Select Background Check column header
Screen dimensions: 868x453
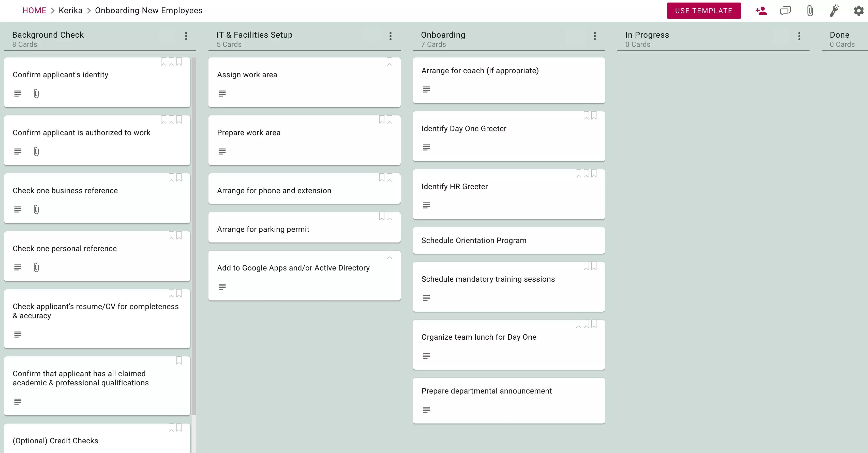48,35
